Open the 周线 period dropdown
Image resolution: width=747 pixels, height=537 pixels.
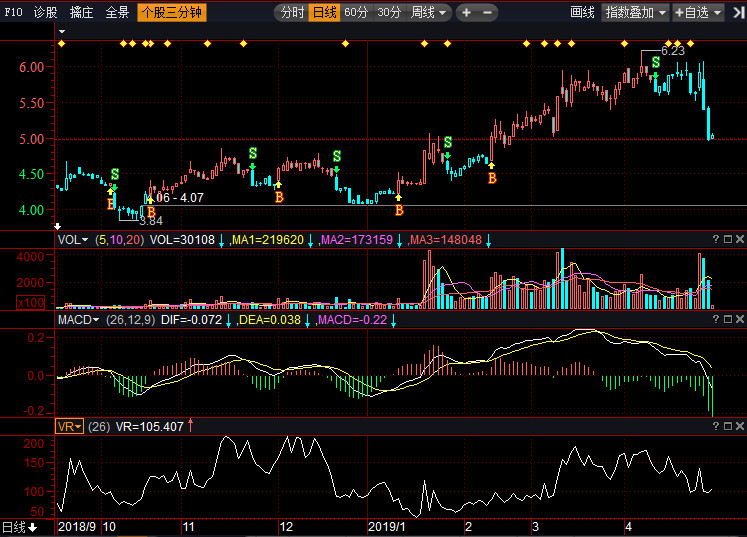[429, 12]
